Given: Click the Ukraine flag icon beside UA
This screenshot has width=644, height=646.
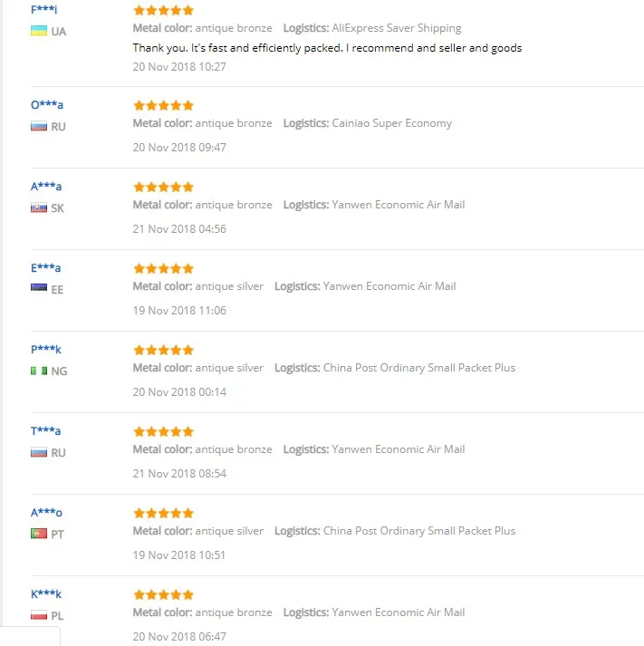Looking at the screenshot, I should coord(39,31).
